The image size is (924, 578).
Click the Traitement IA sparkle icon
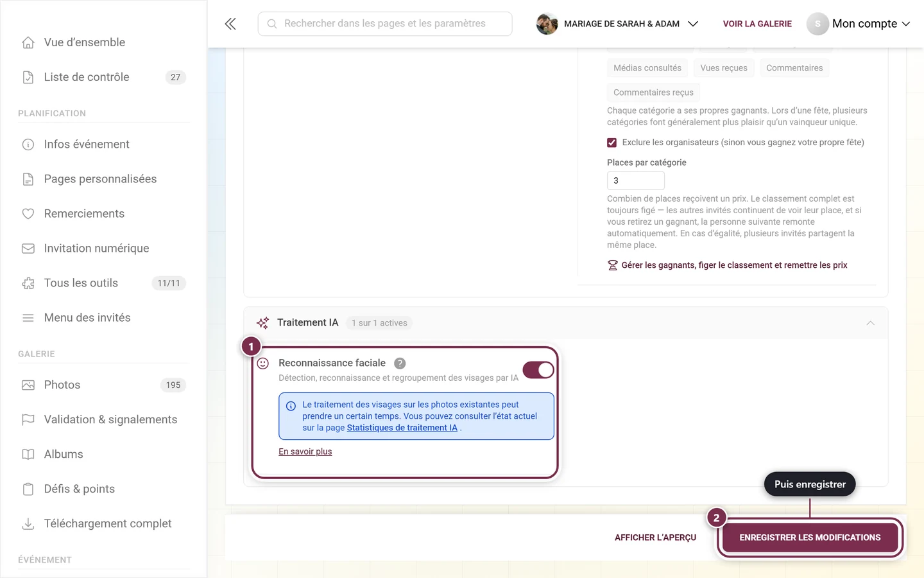263,323
